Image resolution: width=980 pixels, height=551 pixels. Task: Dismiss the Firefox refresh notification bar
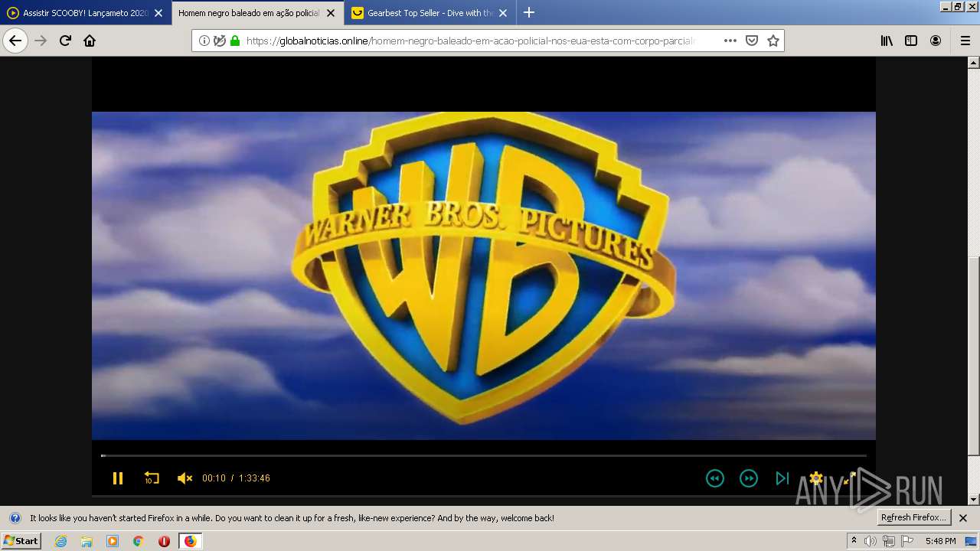[x=963, y=518]
